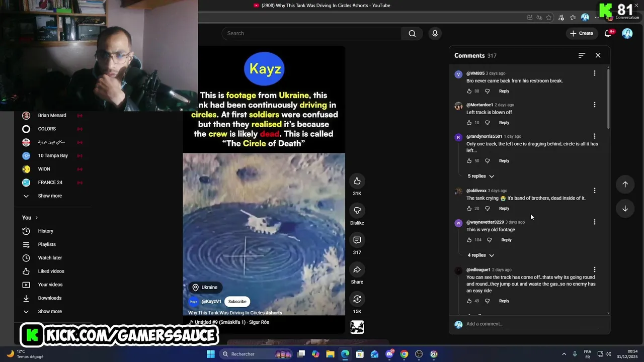Open the 10 Tampa Bay subscription
This screenshot has width=644, height=362.
52,156
